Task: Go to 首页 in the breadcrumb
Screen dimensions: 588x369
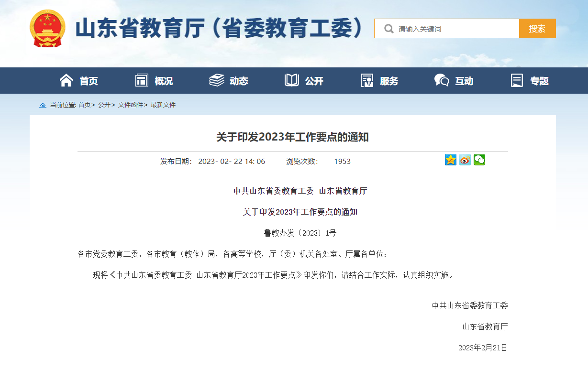Action: tap(84, 105)
